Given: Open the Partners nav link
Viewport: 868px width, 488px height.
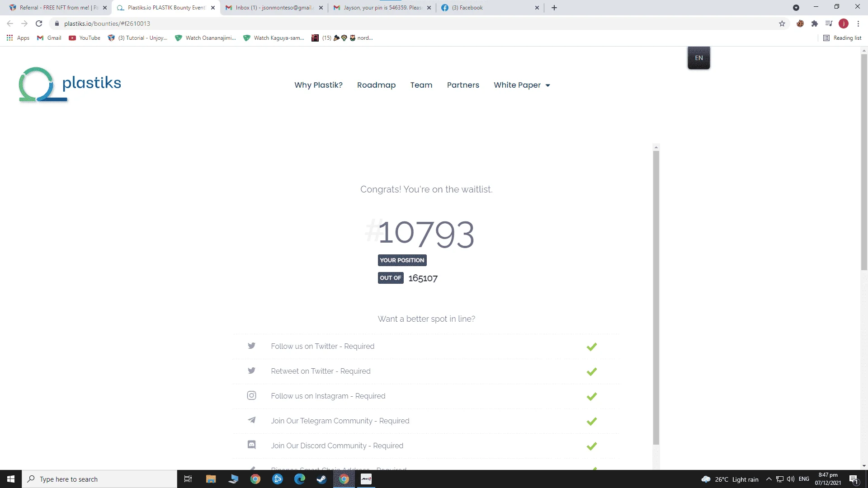Looking at the screenshot, I should coord(463,85).
